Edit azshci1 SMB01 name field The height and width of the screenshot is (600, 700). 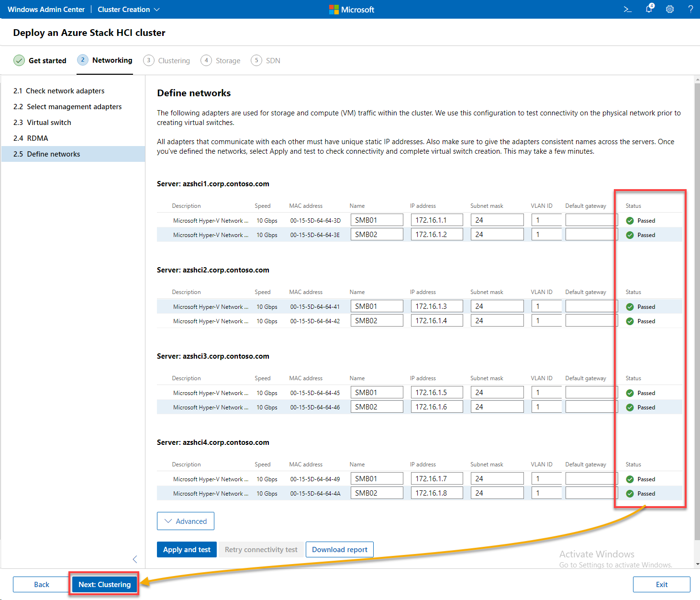tap(377, 220)
